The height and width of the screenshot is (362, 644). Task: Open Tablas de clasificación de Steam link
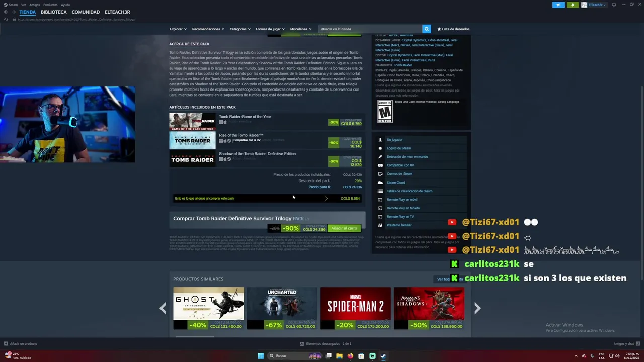pos(410,191)
